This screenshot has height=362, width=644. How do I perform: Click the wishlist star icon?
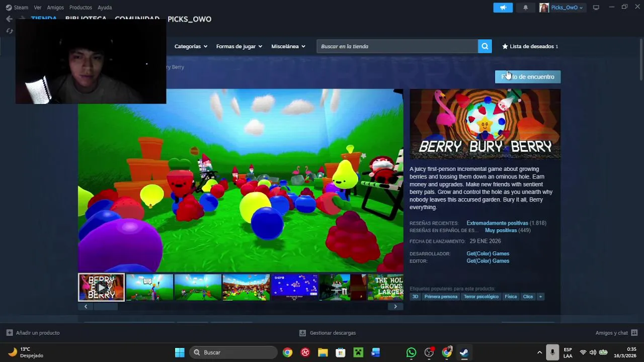[505, 46]
